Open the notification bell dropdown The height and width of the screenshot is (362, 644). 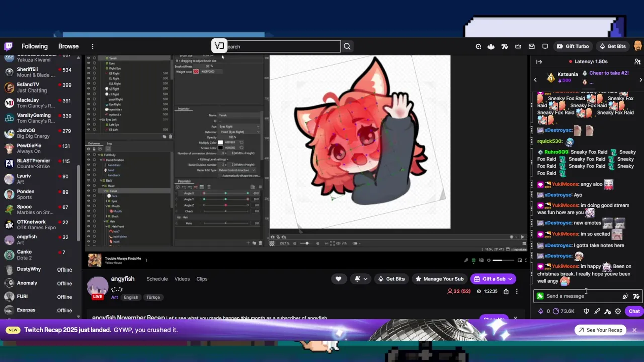point(361,279)
